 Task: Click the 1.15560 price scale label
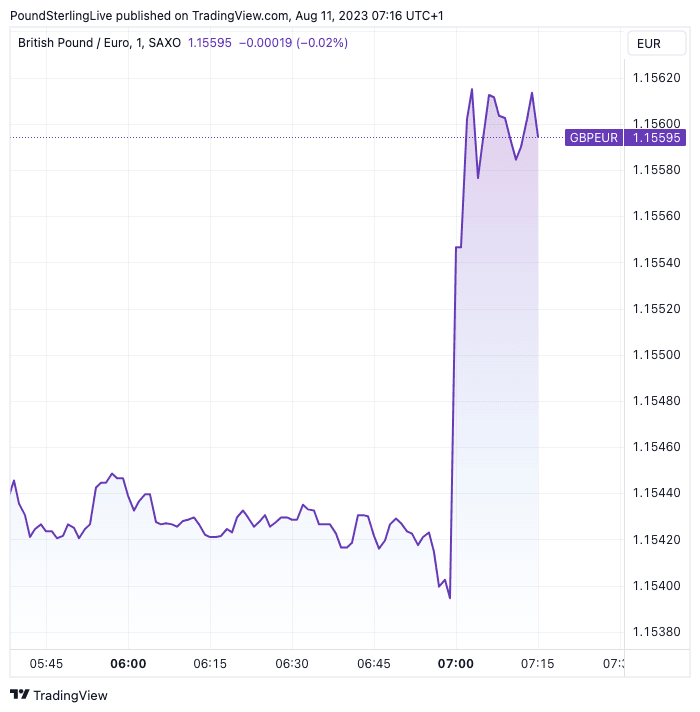point(656,216)
